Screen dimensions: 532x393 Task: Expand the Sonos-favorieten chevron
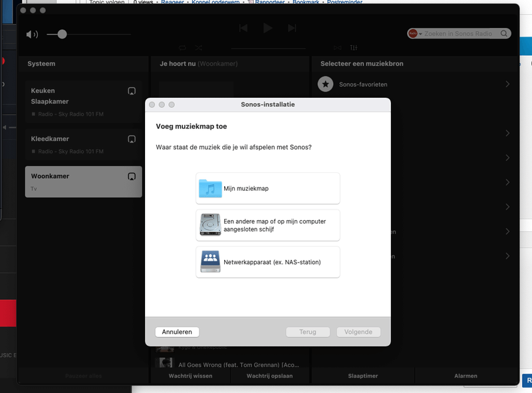point(507,84)
